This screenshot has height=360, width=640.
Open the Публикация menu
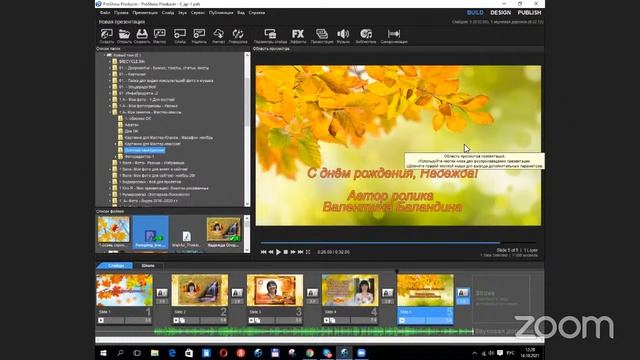click(221, 13)
